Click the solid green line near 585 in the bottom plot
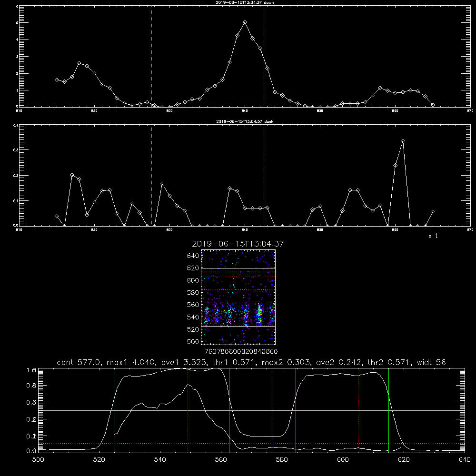 pos(296,410)
